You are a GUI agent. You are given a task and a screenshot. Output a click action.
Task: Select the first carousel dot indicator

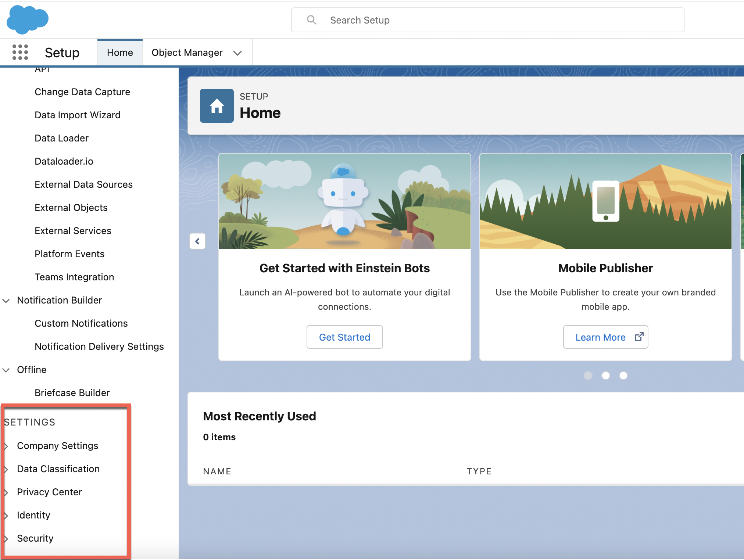pos(588,375)
